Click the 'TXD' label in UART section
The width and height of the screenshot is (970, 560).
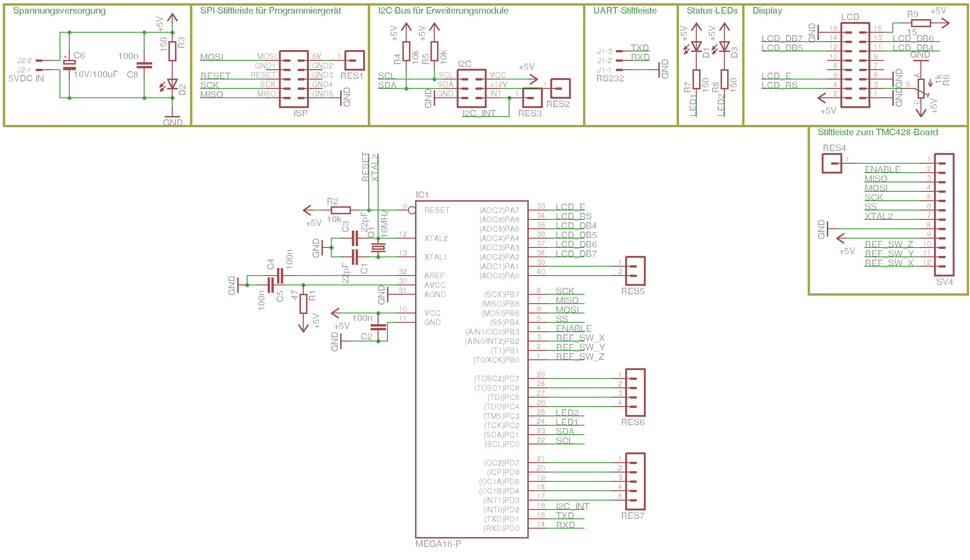tap(640, 48)
